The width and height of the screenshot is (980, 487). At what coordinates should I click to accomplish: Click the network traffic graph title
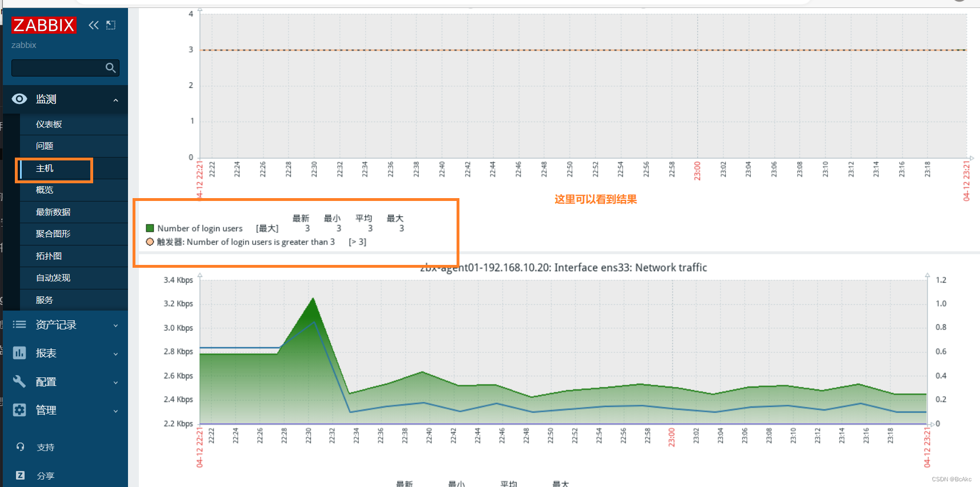click(x=563, y=267)
